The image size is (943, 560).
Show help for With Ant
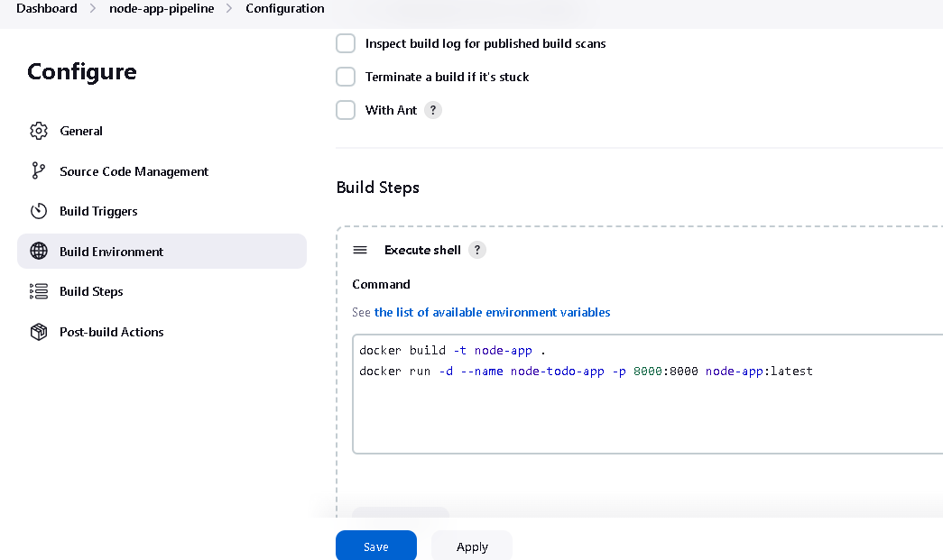(x=433, y=111)
